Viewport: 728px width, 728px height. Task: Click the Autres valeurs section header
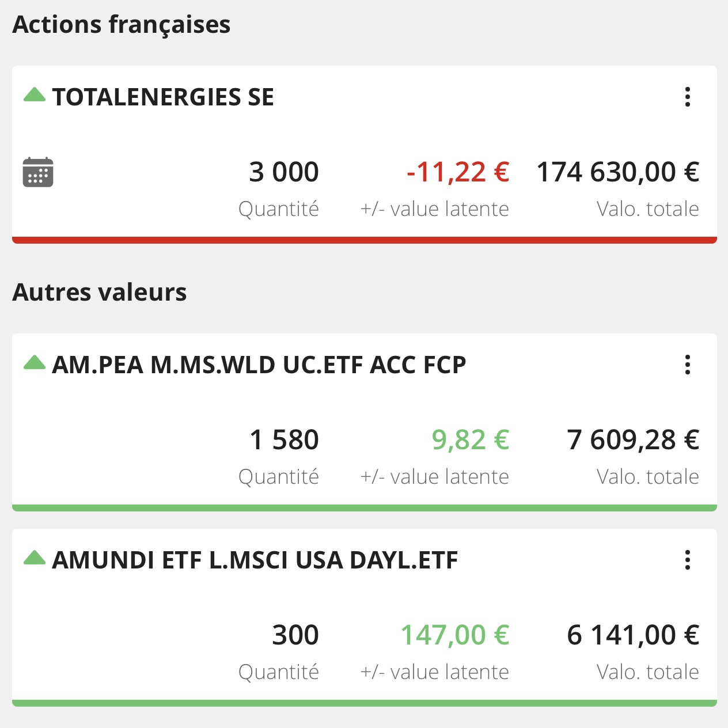pyautogui.click(x=100, y=292)
